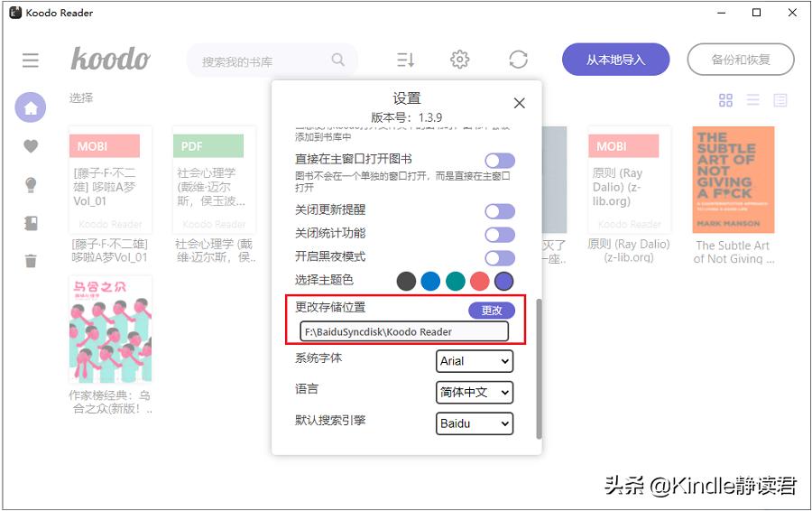The image size is (812, 511).
Task: Close the settings dialog
Action: pos(519,103)
